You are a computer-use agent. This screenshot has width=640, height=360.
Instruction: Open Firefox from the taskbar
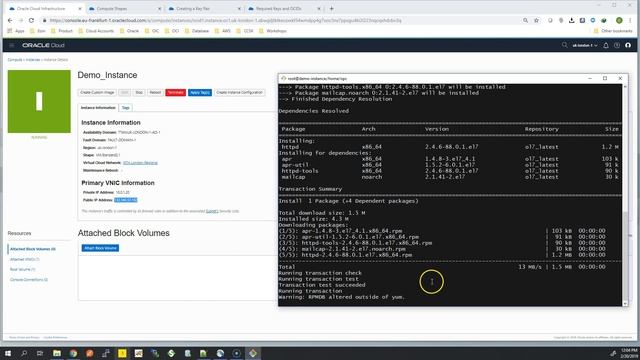tap(89, 353)
